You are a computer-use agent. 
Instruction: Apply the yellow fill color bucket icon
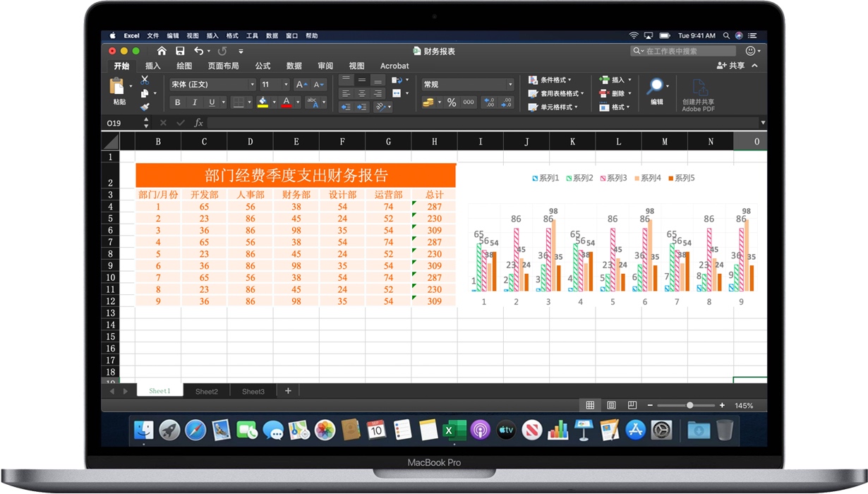point(263,102)
